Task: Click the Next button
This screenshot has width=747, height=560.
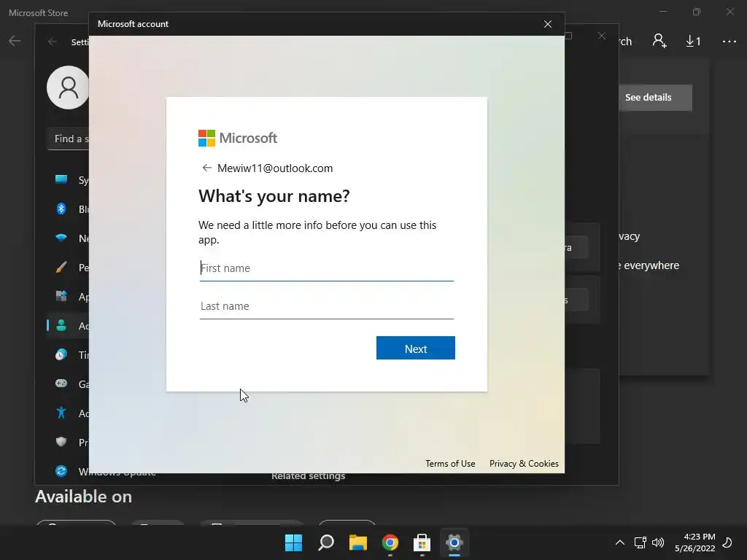Action: tap(415, 348)
